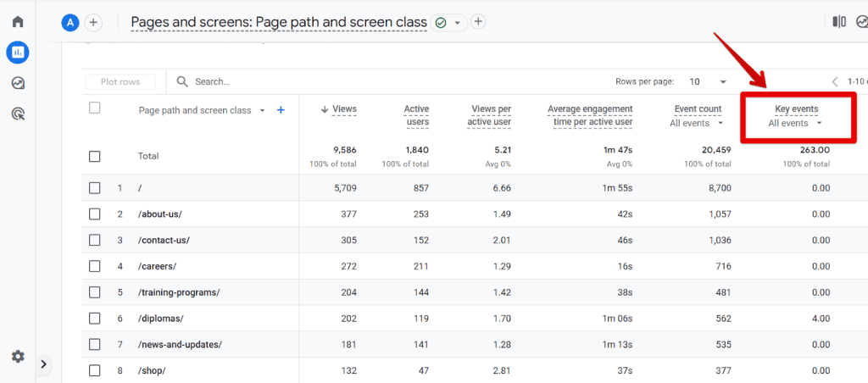Click the /contact-us/ page path
Image resolution: width=868 pixels, height=383 pixels.
point(164,240)
